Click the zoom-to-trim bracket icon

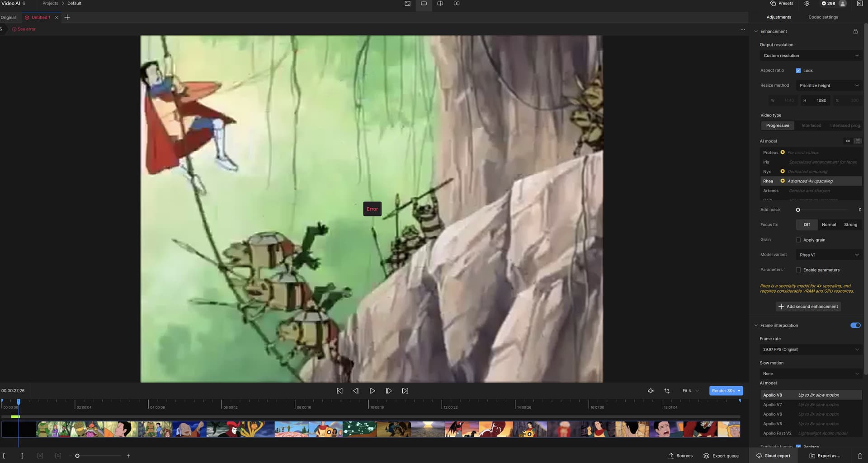tap(58, 456)
